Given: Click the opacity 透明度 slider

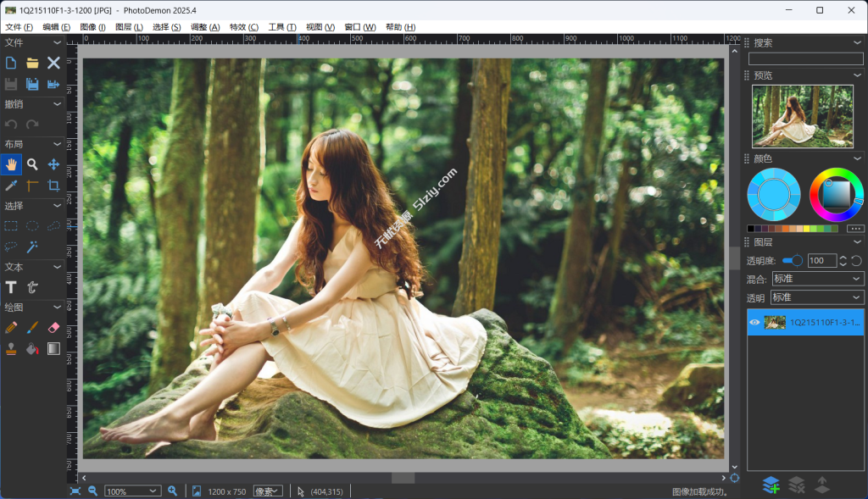Looking at the screenshot, I should click(793, 261).
